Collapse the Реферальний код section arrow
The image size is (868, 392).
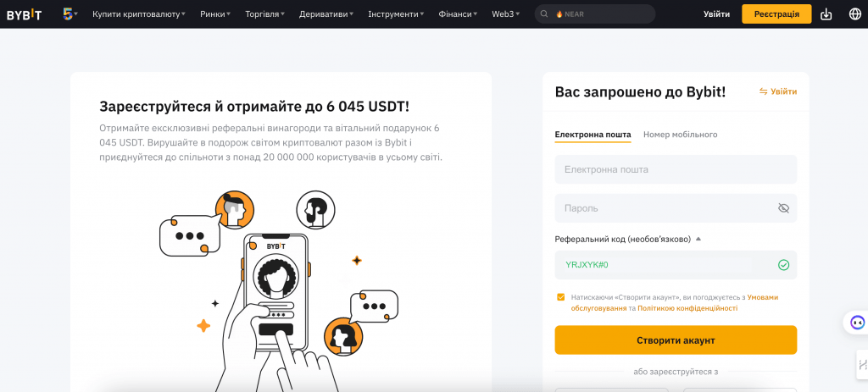[x=698, y=240]
